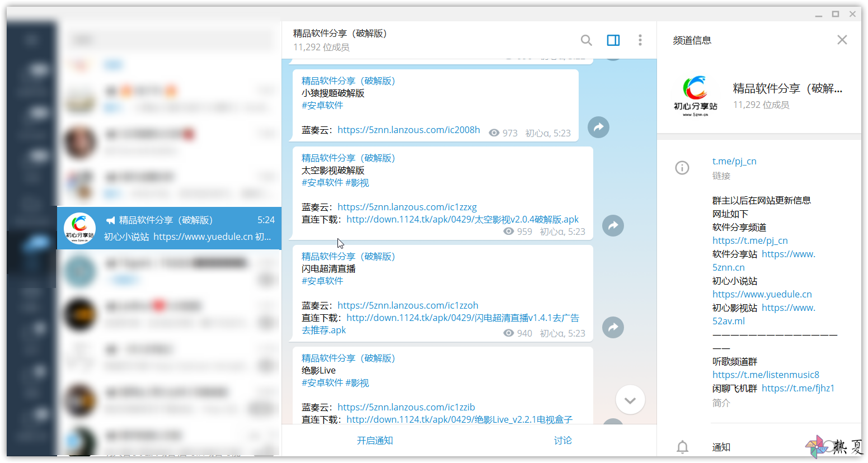Open the 太空影视v2.0.4破解版.apk direct download link
The width and height of the screenshot is (868, 463).
tap(462, 219)
